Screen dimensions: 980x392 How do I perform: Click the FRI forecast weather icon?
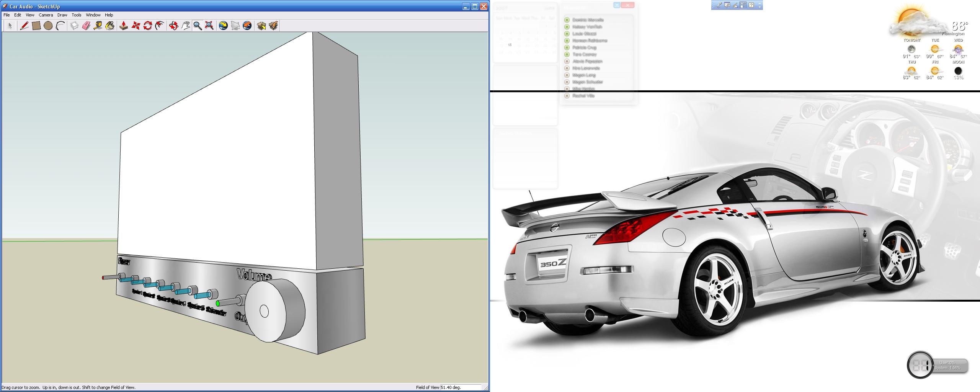(935, 71)
